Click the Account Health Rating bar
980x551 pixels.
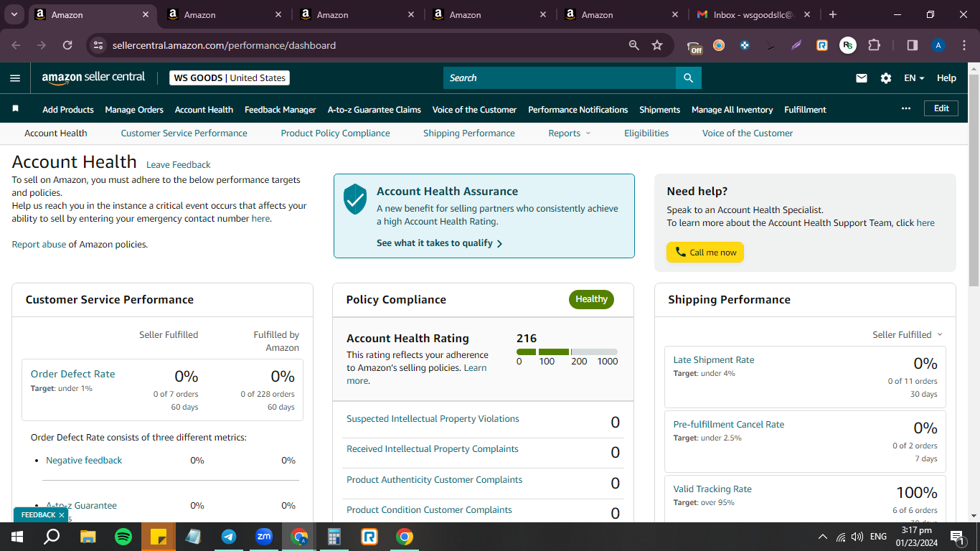click(x=567, y=352)
